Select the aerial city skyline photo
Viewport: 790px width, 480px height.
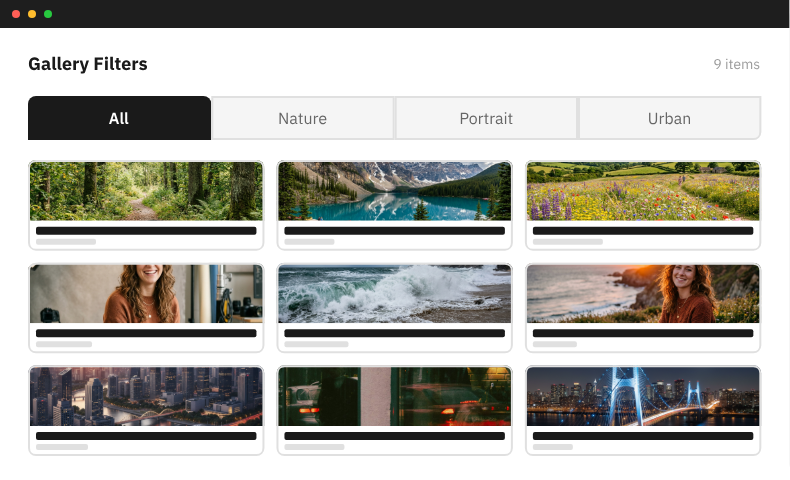146,397
